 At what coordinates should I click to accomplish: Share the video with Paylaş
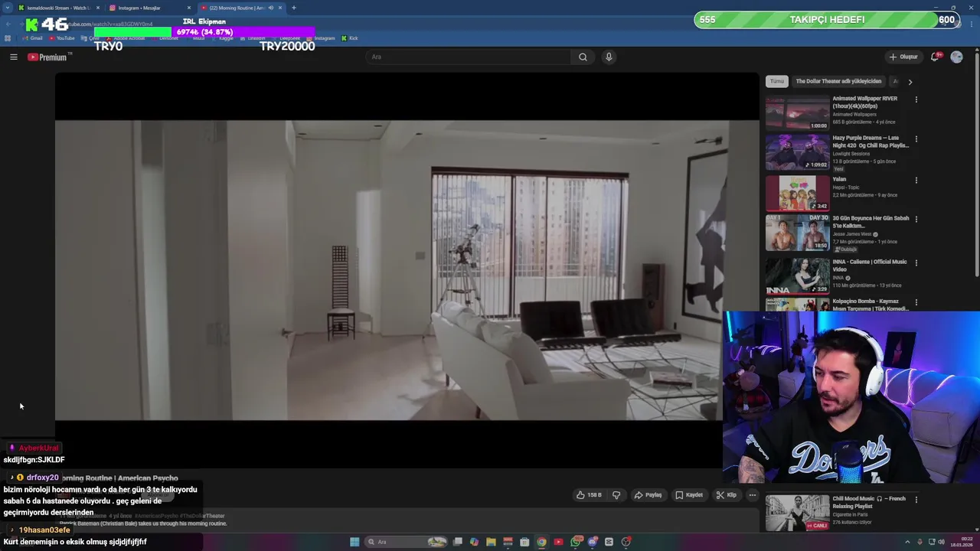[648, 495]
